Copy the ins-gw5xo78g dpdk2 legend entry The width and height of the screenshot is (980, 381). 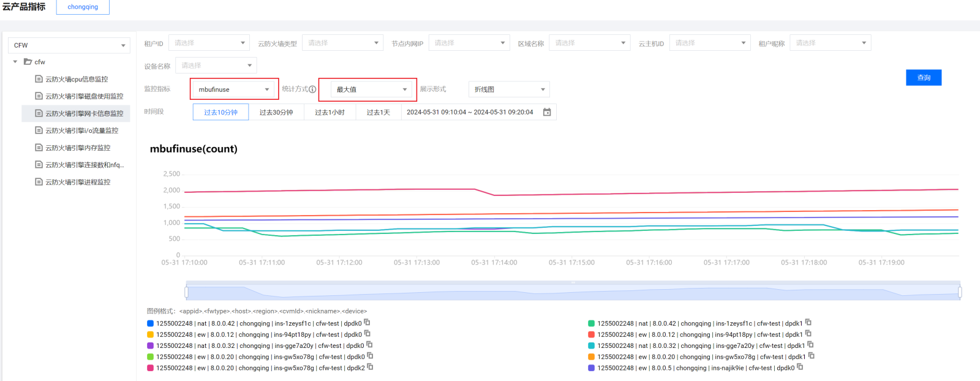(370, 367)
